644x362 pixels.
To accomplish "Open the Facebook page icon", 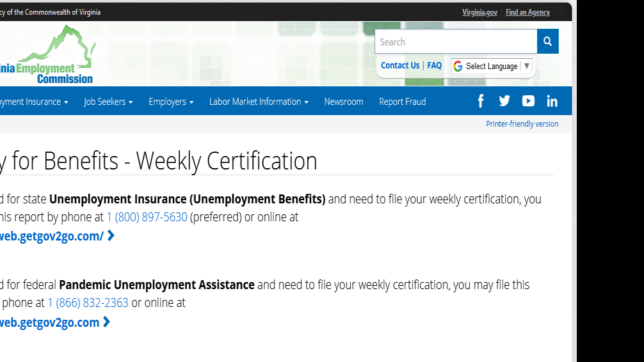I will coord(481,101).
